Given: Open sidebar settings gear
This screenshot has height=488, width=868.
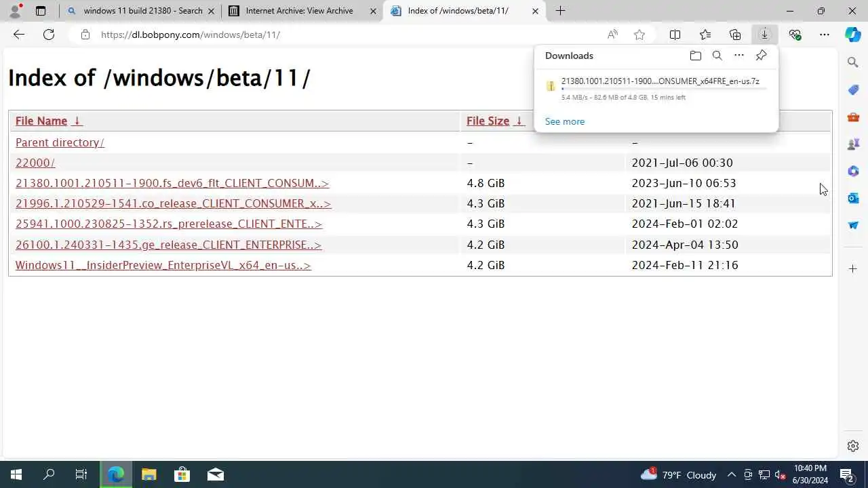Looking at the screenshot, I should 853,446.
